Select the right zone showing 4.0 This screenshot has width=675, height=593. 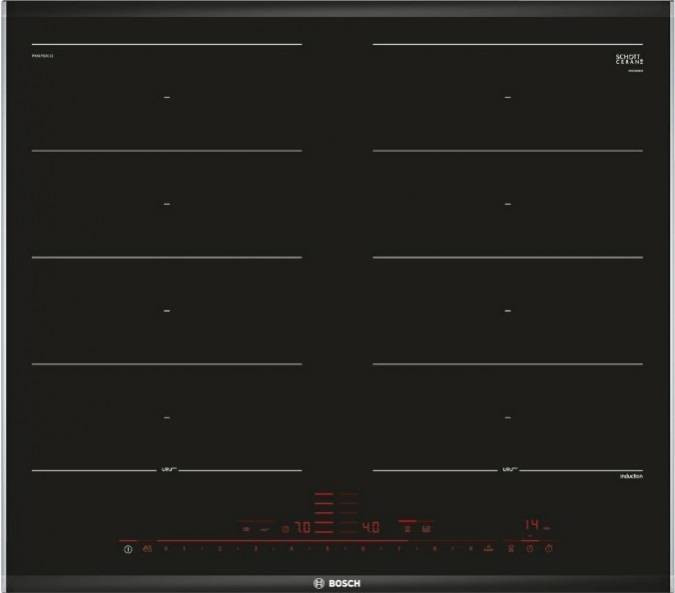coord(370,526)
